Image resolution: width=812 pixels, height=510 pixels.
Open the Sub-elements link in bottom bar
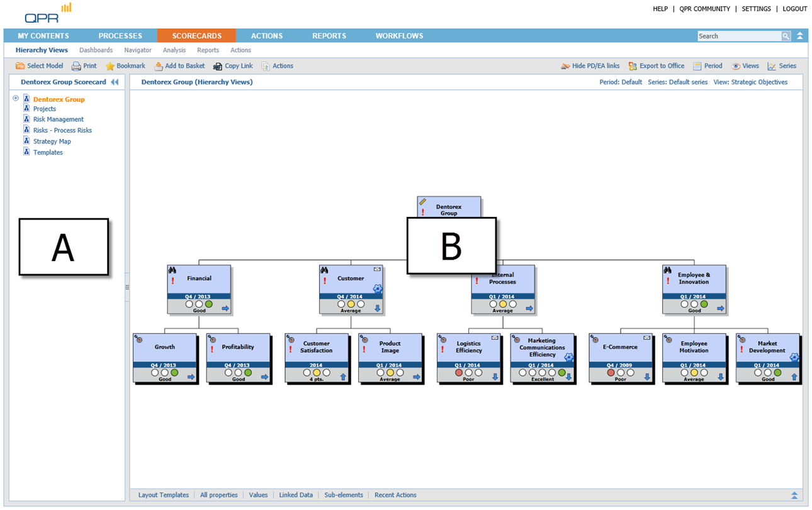tap(343, 496)
